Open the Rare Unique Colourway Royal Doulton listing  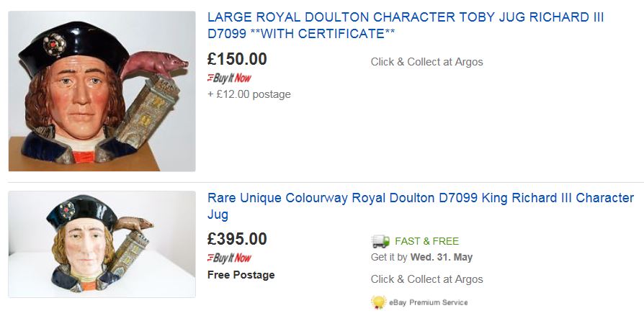point(420,198)
